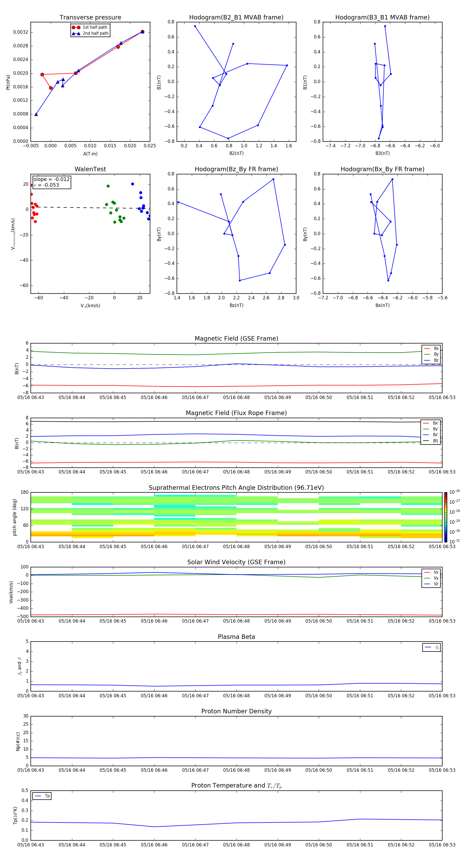
Task: Click the "βp and β" y-axis label
Action: tap(19, 666)
